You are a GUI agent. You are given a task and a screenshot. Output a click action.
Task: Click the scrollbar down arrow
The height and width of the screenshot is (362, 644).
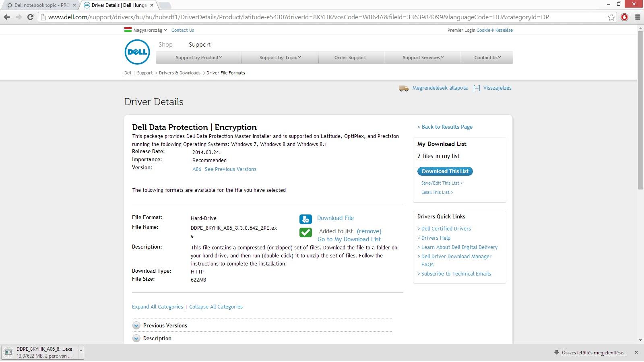640,340
